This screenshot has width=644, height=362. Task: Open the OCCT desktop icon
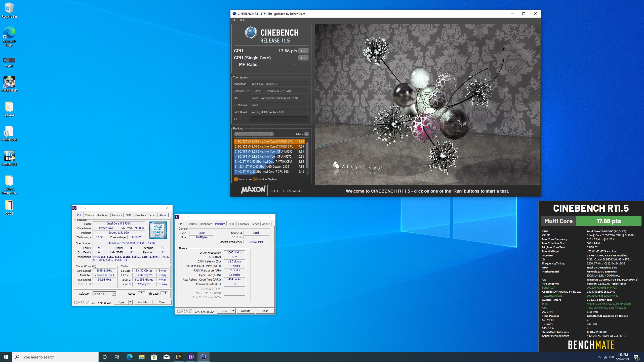(9, 207)
